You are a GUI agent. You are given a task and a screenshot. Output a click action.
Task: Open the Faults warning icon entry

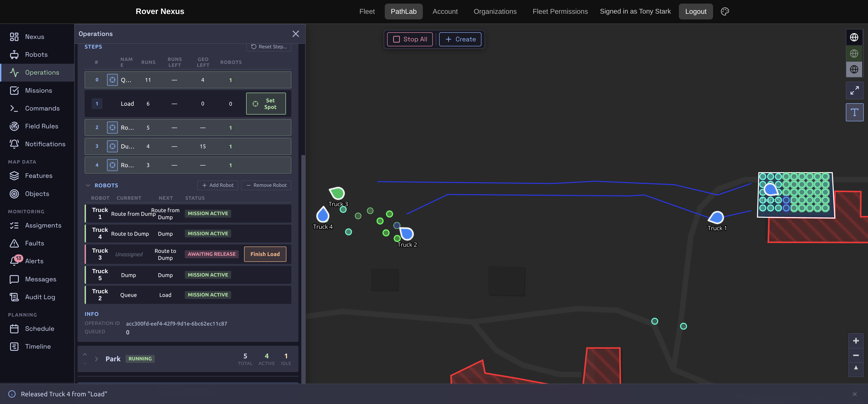click(14, 243)
